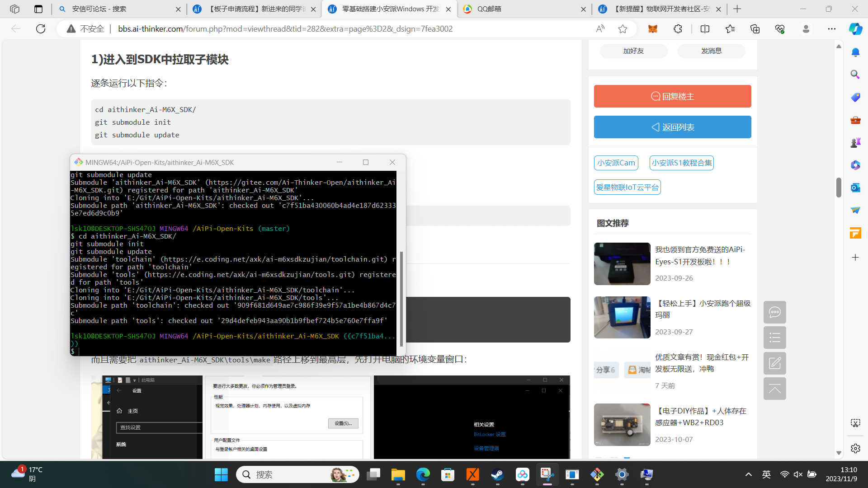This screenshot has width=868, height=488.
Task: Toggle the terminal window maximize
Action: tap(365, 162)
